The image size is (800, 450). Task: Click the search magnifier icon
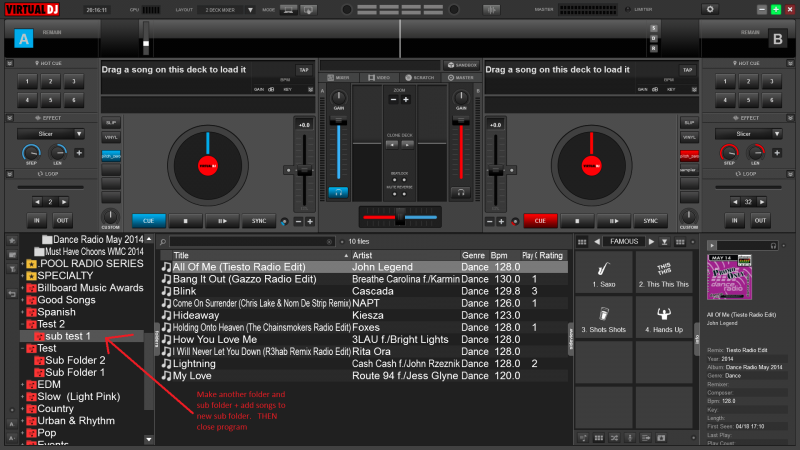pos(163,242)
